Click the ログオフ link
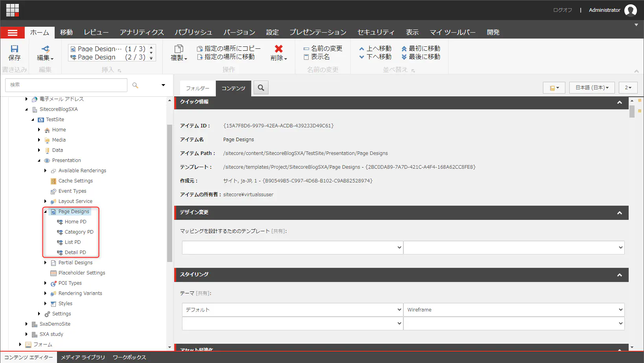 [563, 10]
